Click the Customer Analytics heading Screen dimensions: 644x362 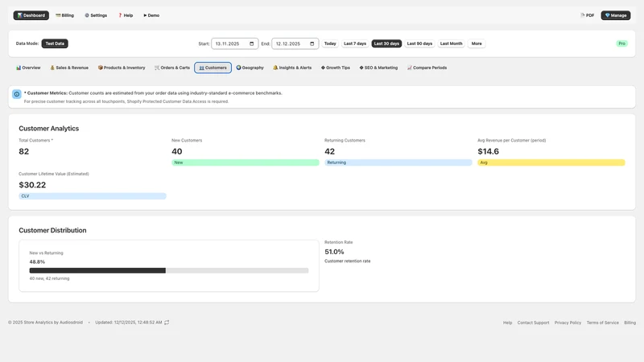pyautogui.click(x=49, y=129)
